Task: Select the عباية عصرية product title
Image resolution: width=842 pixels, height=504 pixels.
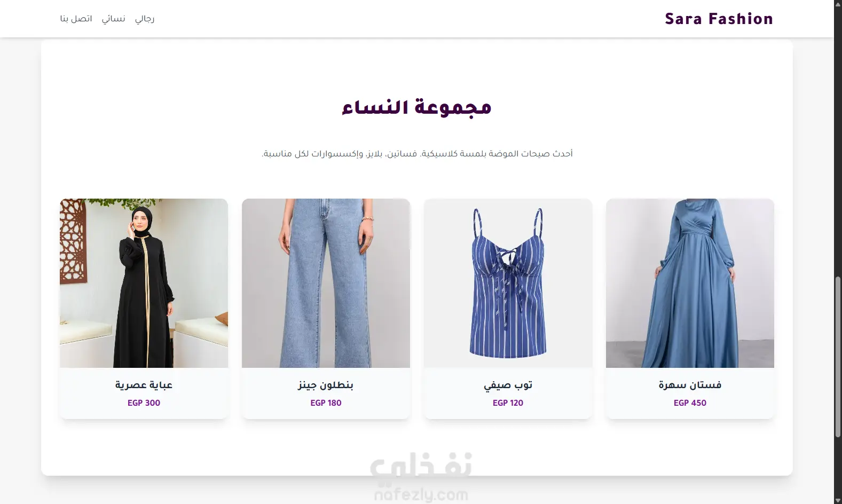Action: 144,385
